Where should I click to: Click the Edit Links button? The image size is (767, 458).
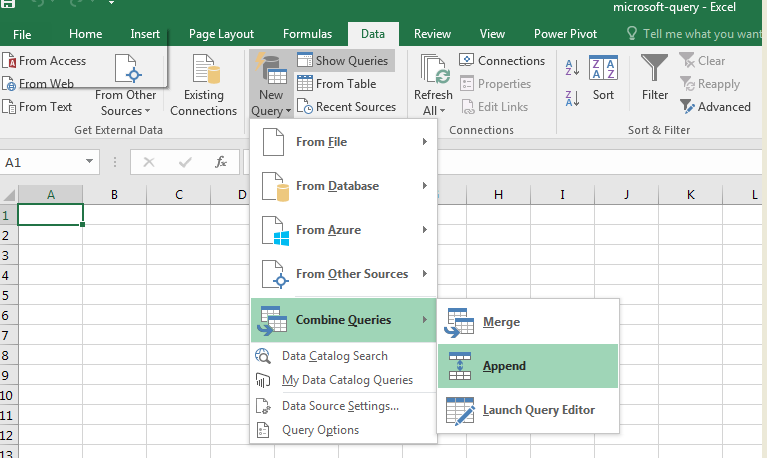pos(495,107)
